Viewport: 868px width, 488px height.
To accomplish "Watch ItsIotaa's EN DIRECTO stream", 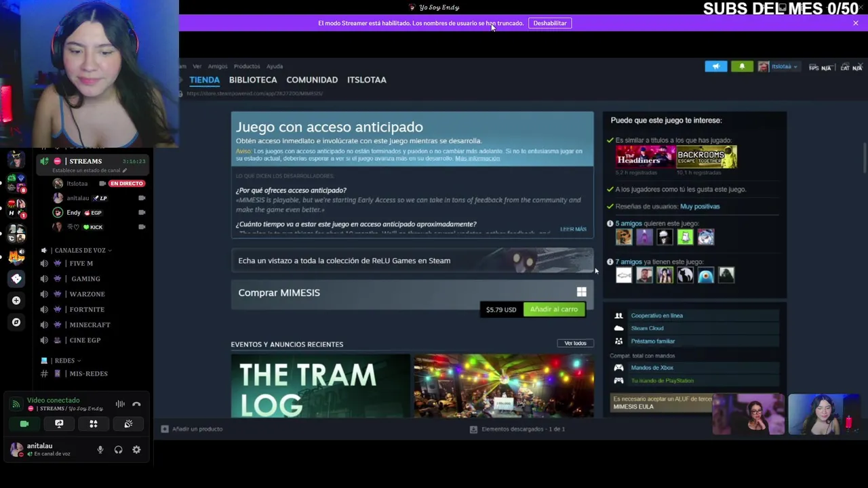I will point(126,184).
